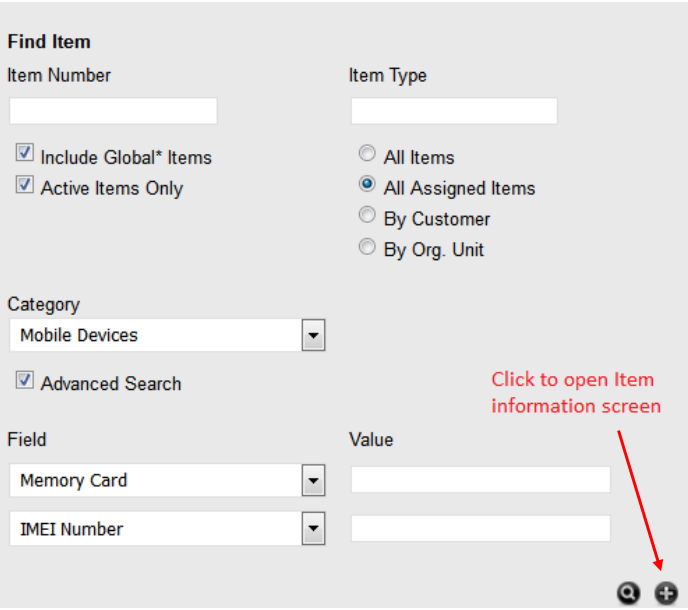Click the IMEI Number selection text
Viewport: 688px width, 610px height.
(x=72, y=529)
